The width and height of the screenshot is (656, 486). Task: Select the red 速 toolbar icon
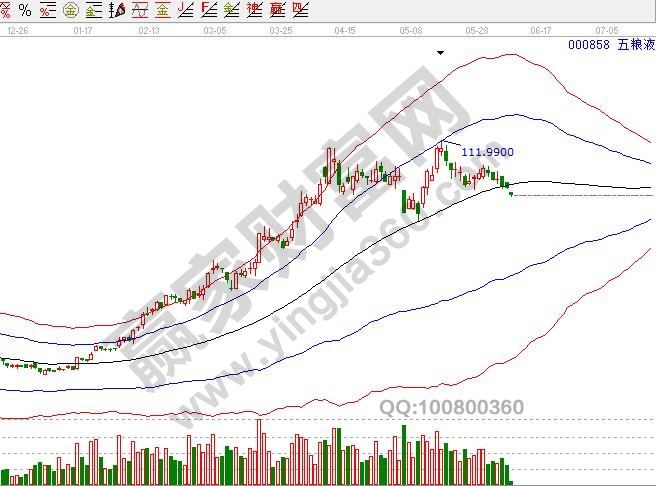254,10
